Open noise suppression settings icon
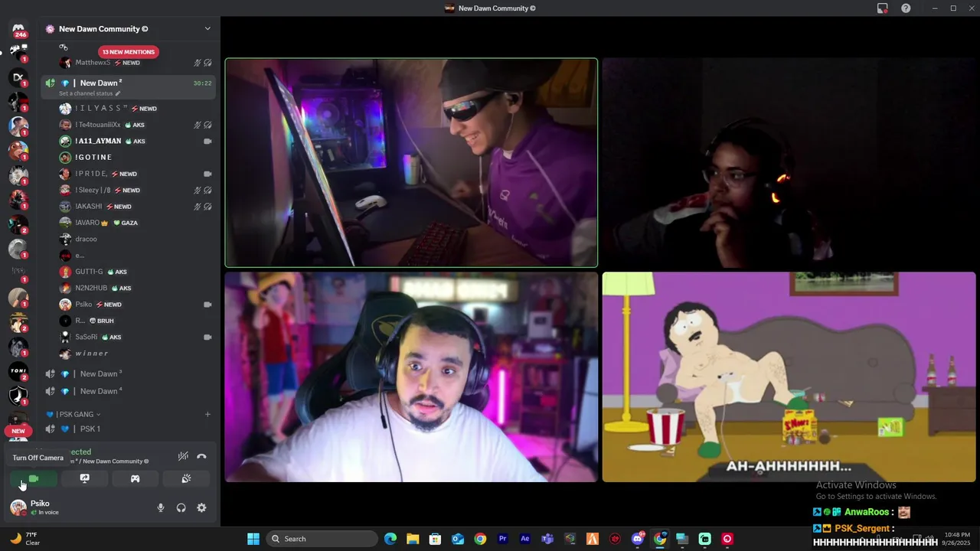Screen dimensions: 980x551 tap(183, 456)
